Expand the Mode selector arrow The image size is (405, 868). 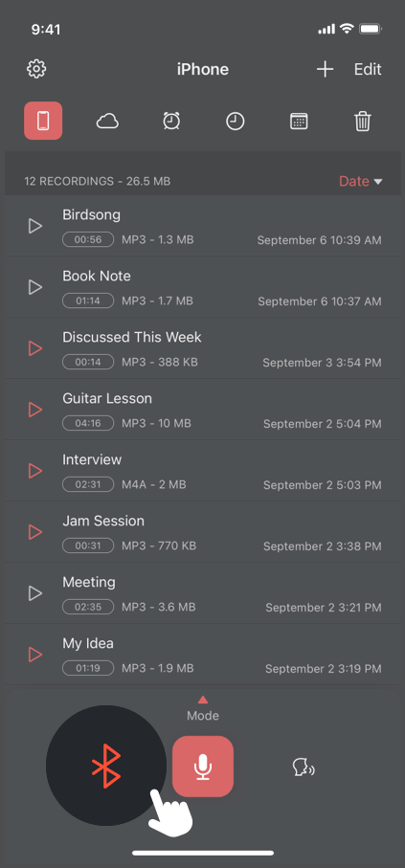pyautogui.click(x=203, y=700)
